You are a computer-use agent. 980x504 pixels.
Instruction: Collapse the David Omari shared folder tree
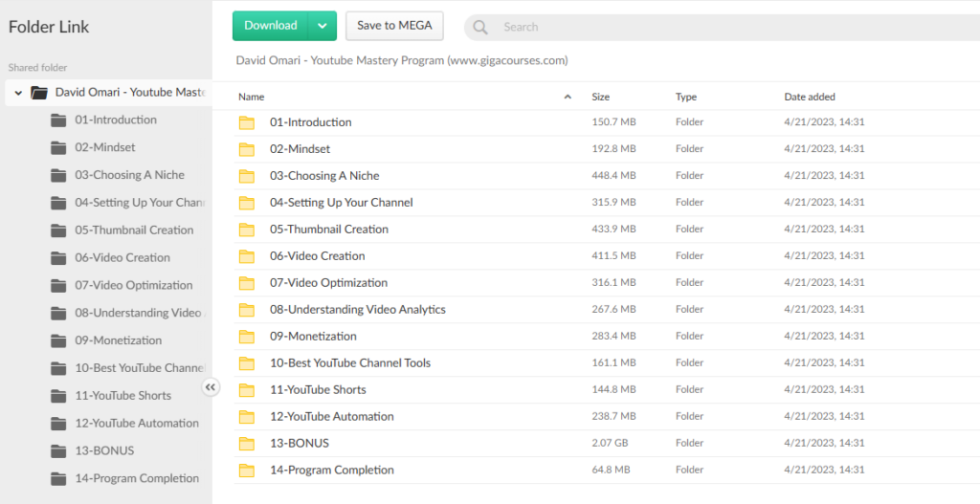(x=18, y=93)
